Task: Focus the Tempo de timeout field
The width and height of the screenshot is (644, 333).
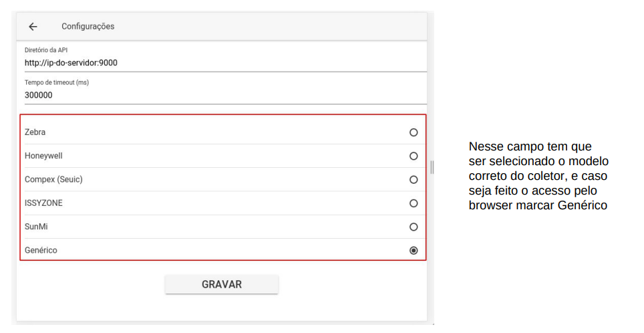Action: coord(226,96)
